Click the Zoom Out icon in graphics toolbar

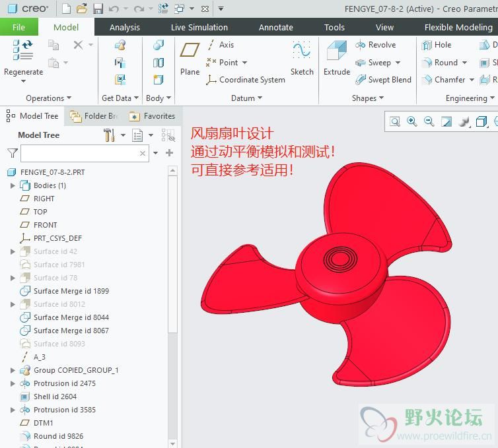click(429, 121)
